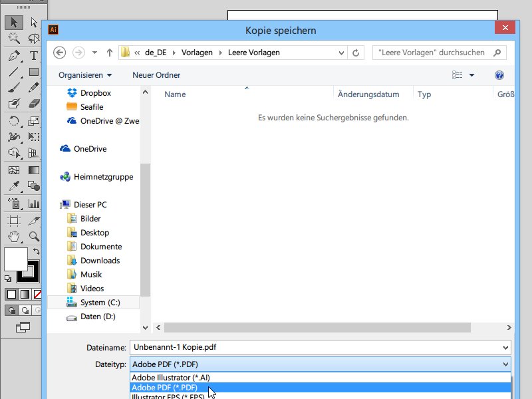Refresh the Leere Vorlagen folder
Screen dimensions: 532x399
(x=356, y=53)
